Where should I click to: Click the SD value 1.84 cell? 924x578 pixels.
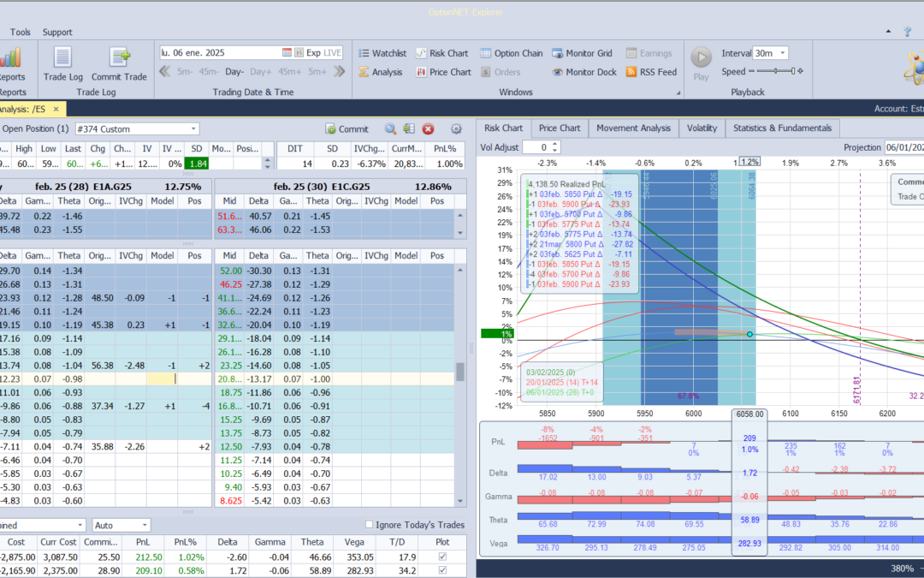point(198,164)
